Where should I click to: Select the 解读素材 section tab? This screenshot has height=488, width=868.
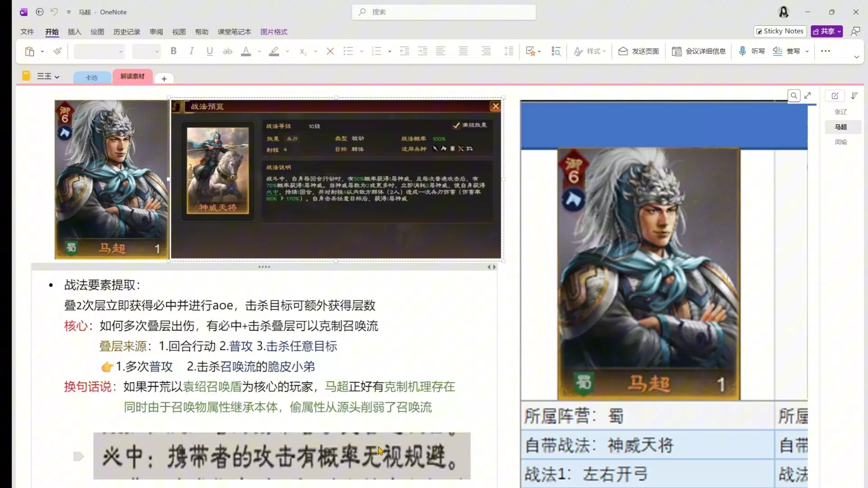point(132,76)
